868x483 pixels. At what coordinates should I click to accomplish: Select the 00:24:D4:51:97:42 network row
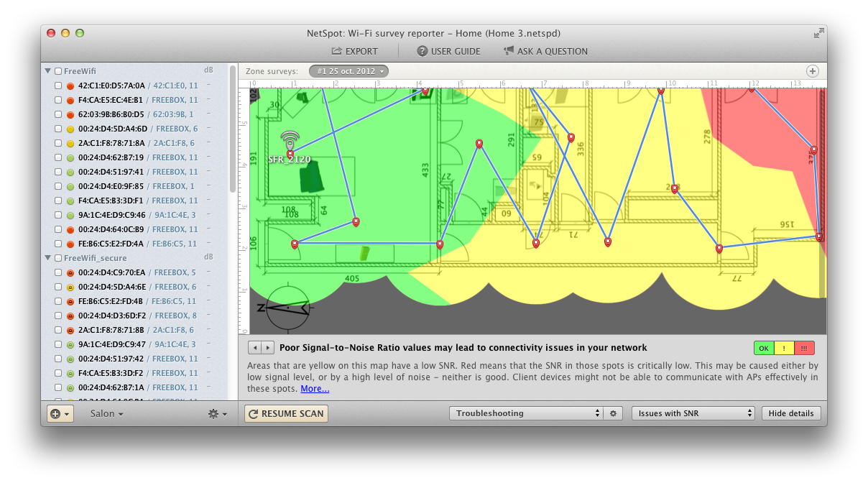[x=134, y=359]
